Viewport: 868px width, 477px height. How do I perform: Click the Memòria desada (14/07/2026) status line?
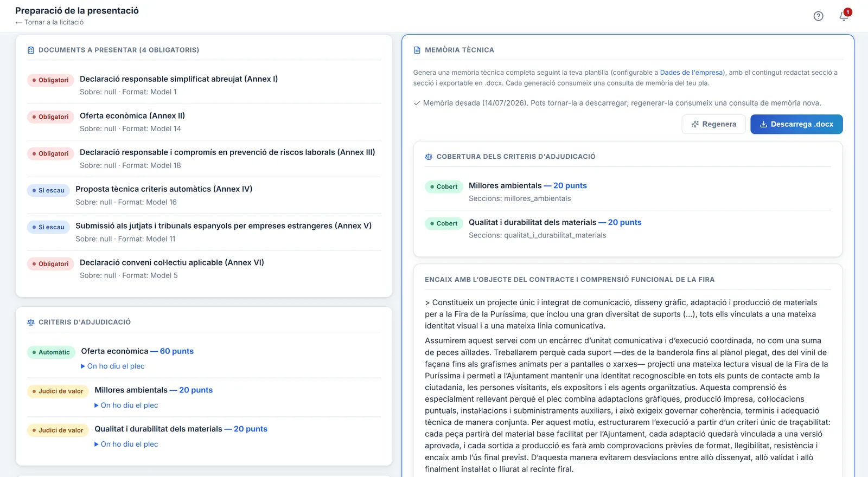point(617,103)
